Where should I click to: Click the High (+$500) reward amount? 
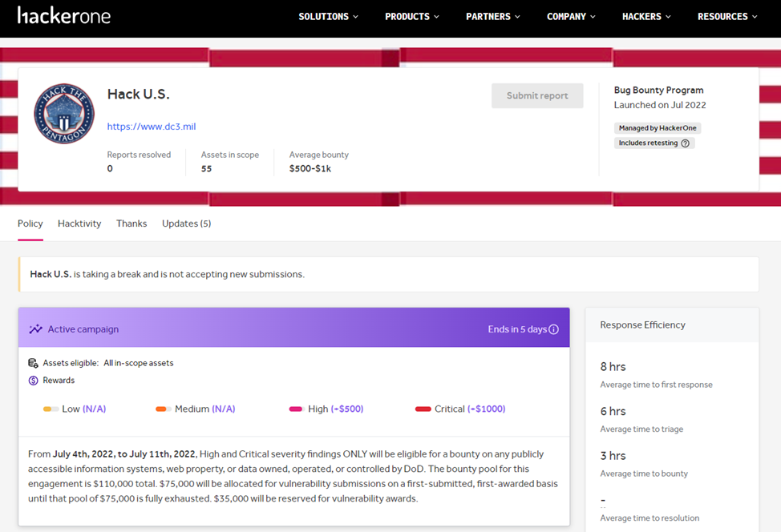click(x=347, y=409)
